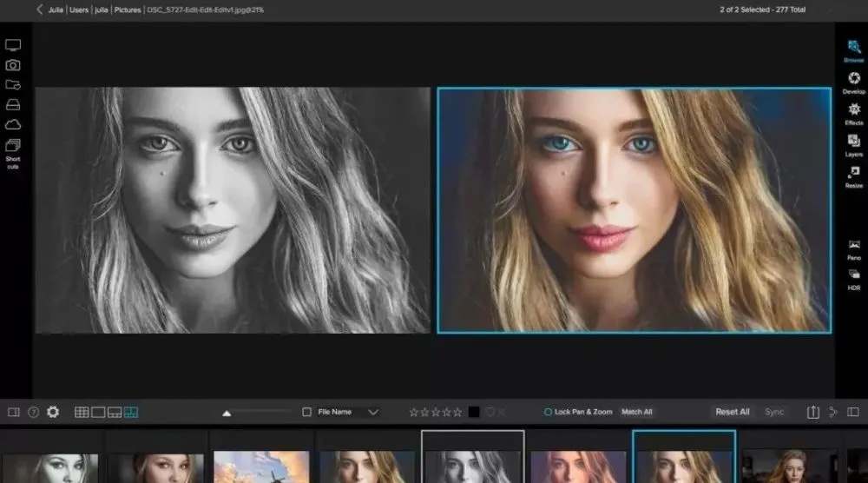This screenshot has height=483, width=868.
Task: Switch to single detail view
Action: [98, 412]
